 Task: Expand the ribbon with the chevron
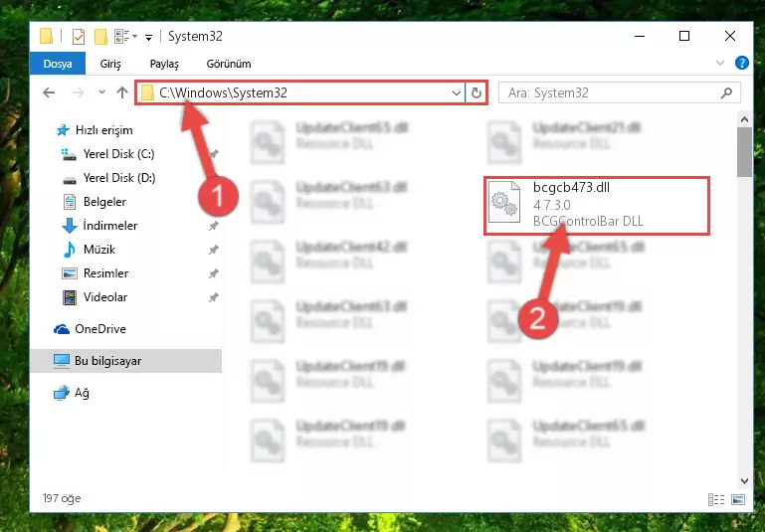719,63
